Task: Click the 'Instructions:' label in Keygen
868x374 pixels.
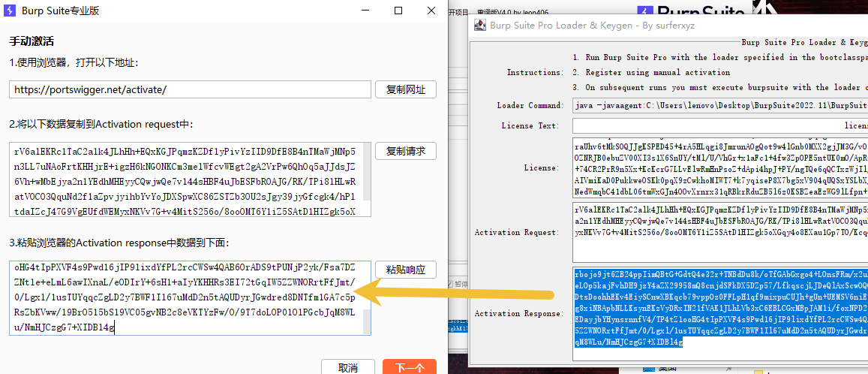Action: [x=536, y=73]
